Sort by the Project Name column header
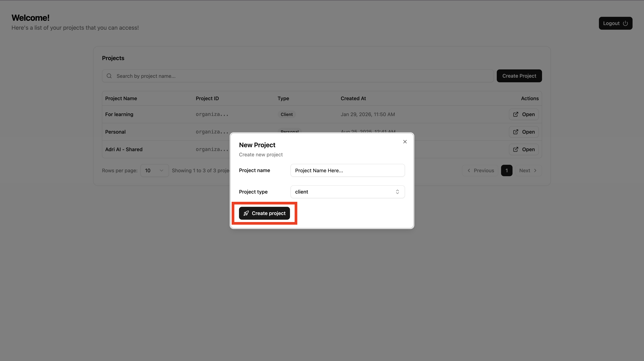The width and height of the screenshot is (644, 361). tap(121, 98)
